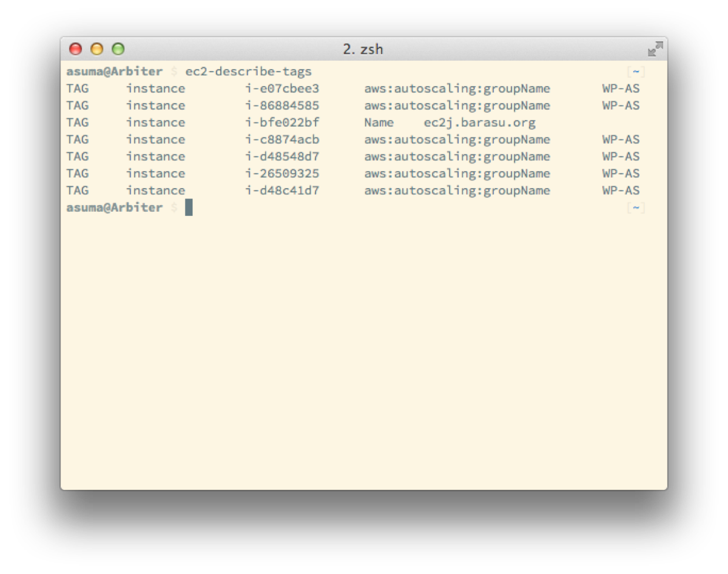The image size is (728, 574).
Task: Click aws:autoscaling:groupName in i-d48c41d7 row
Action: 457,191
